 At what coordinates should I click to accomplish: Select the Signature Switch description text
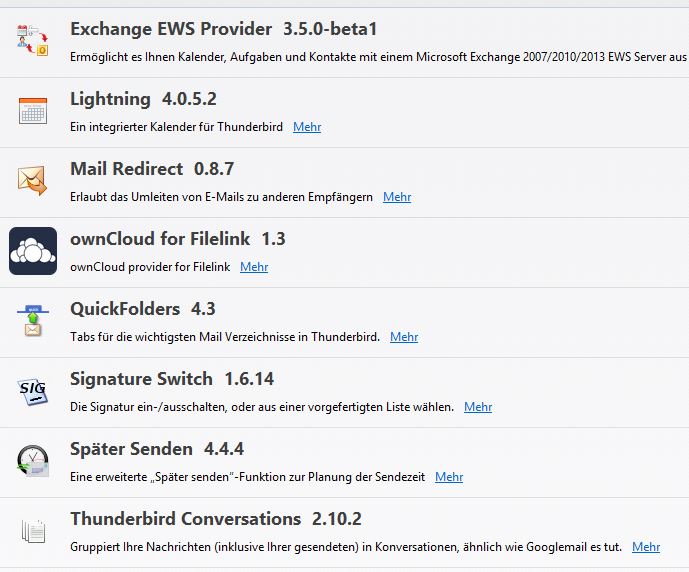(262, 407)
